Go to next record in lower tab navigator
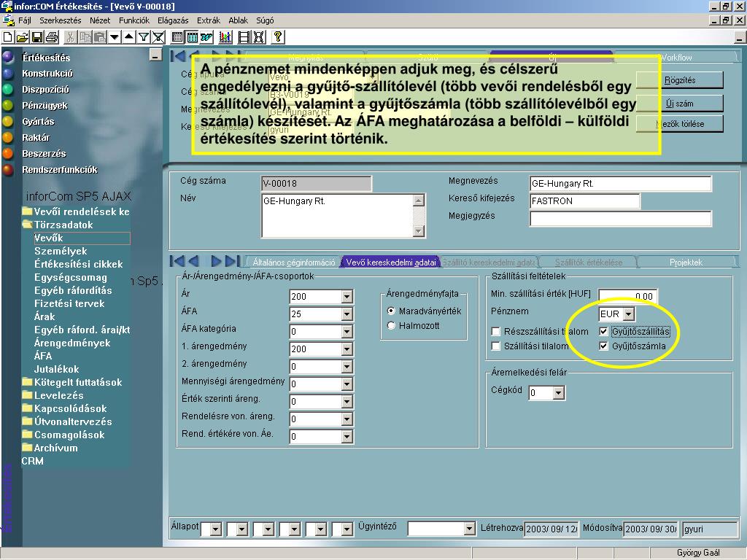Screen dimensions: 747x560 (216, 261)
